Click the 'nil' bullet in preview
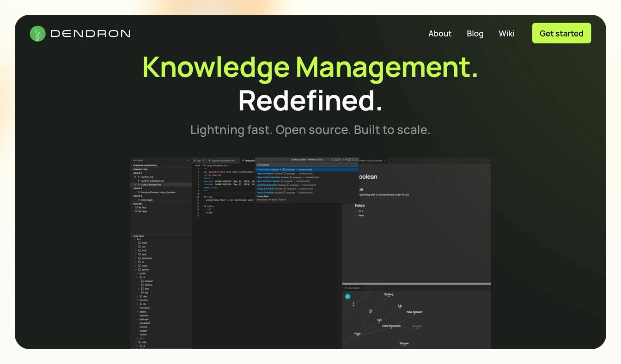 point(360,211)
